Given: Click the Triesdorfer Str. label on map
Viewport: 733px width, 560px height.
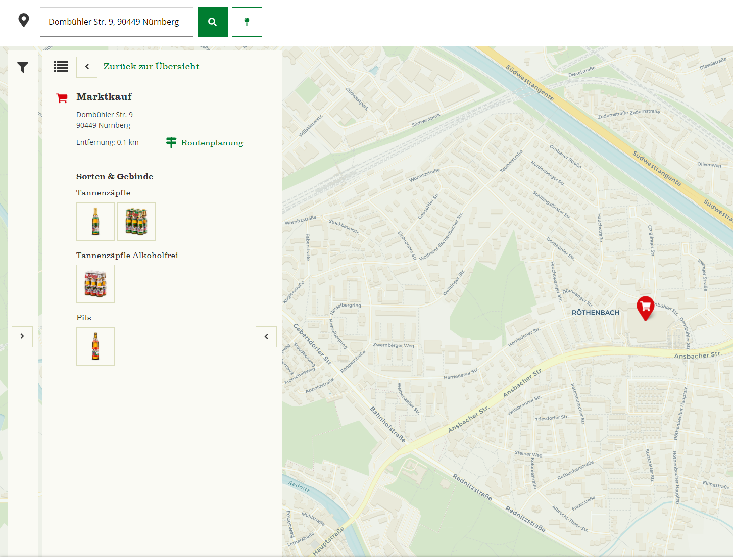Looking at the screenshot, I should 552,418.
